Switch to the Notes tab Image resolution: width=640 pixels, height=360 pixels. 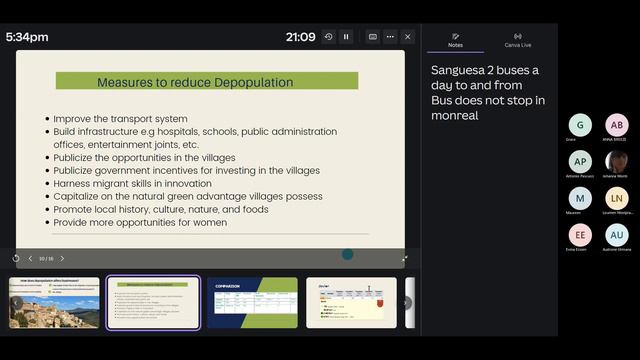pyautogui.click(x=456, y=40)
